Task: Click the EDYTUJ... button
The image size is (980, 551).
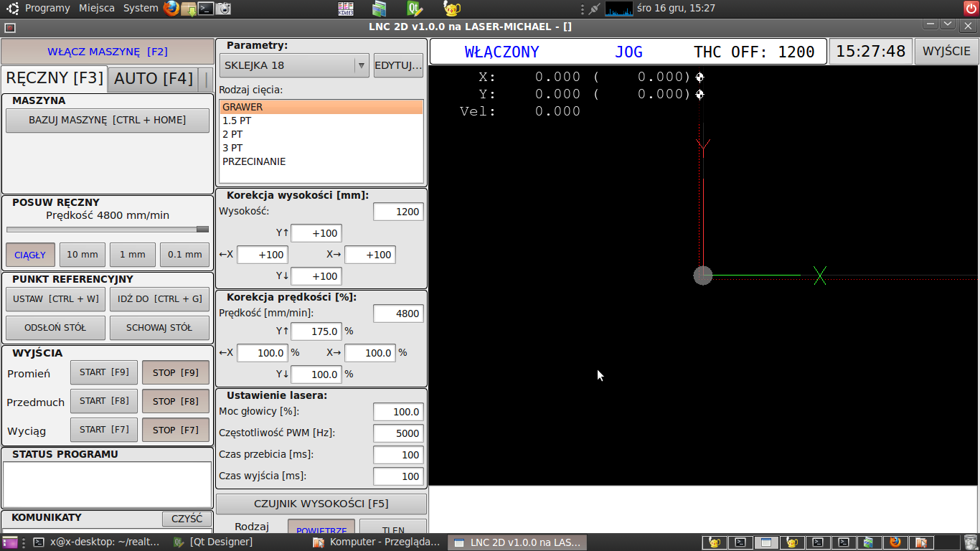Action: click(398, 65)
